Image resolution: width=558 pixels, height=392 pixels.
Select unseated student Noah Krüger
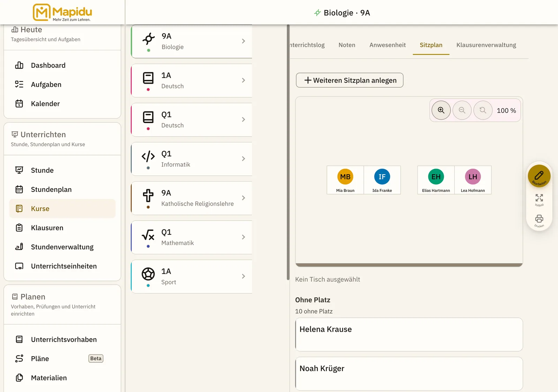409,374
